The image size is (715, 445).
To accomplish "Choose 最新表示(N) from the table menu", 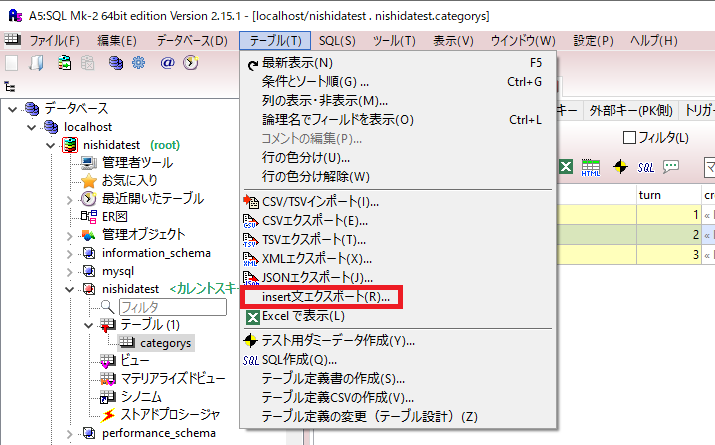I will [x=398, y=63].
